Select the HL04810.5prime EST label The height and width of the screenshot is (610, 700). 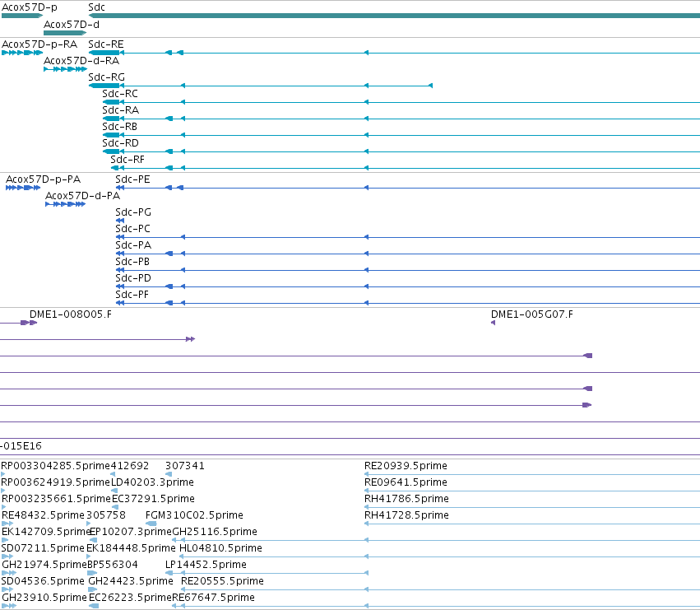[x=220, y=548]
